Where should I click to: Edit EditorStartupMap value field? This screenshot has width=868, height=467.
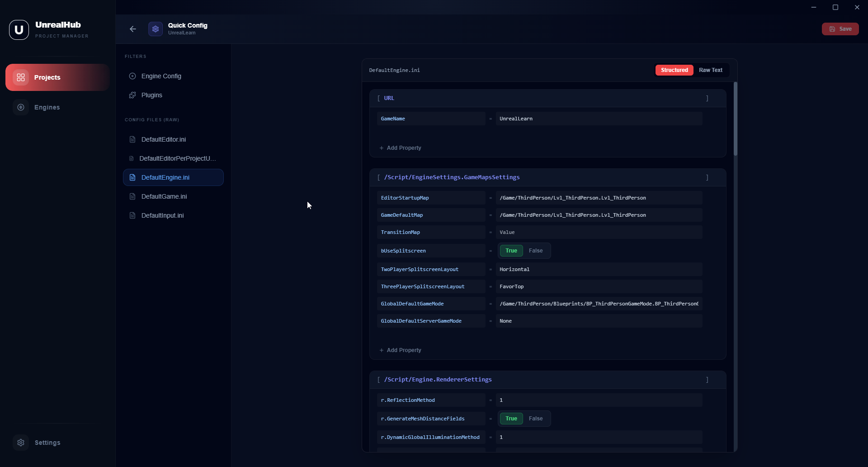[x=599, y=198]
